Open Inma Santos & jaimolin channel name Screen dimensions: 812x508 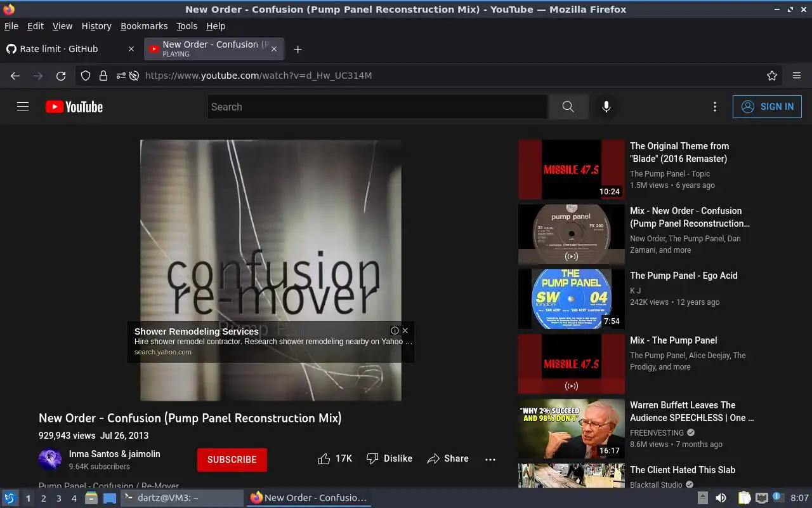114,454
